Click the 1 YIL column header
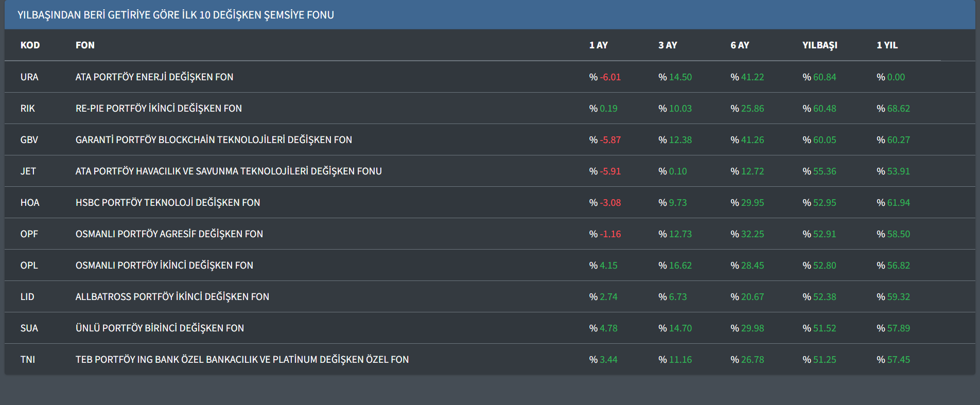The width and height of the screenshot is (980, 405). pyautogui.click(x=887, y=45)
